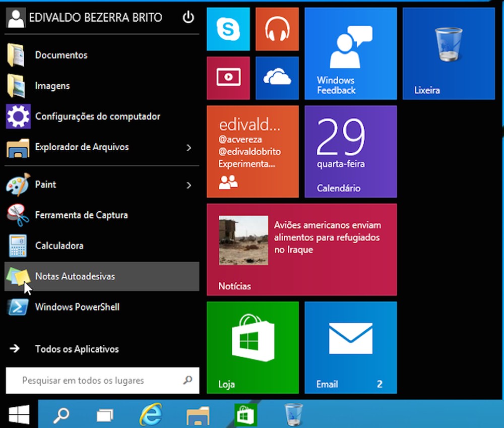Launch Windows PowerShell

click(102, 307)
